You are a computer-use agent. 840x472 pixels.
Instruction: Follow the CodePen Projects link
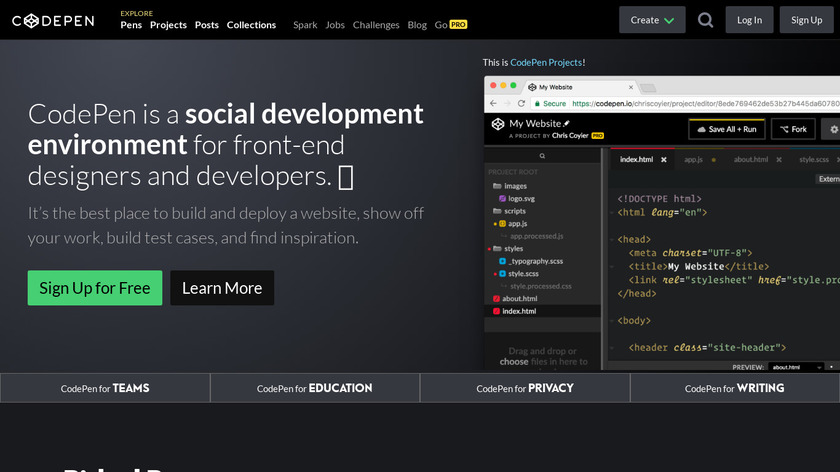(546, 62)
